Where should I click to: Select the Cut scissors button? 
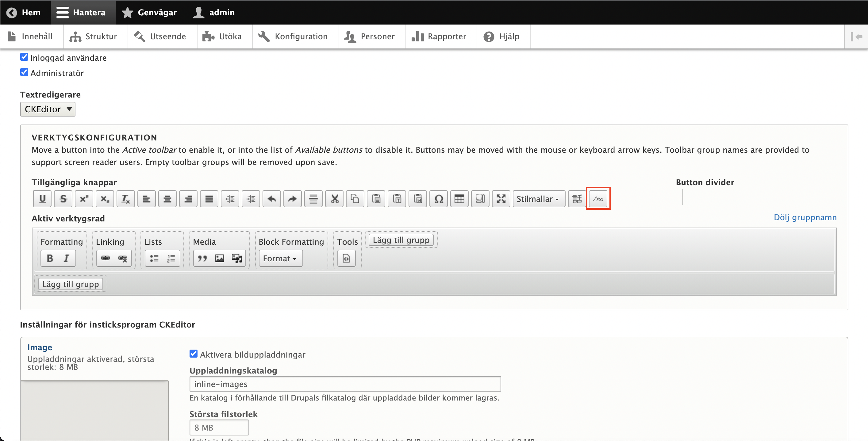(x=334, y=199)
